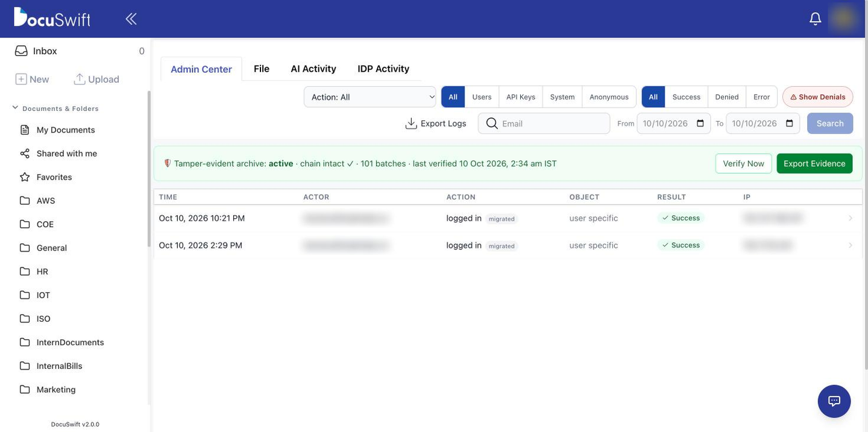Image resolution: width=868 pixels, height=432 pixels.
Task: Click the InternalBills folder icon
Action: coord(25,366)
